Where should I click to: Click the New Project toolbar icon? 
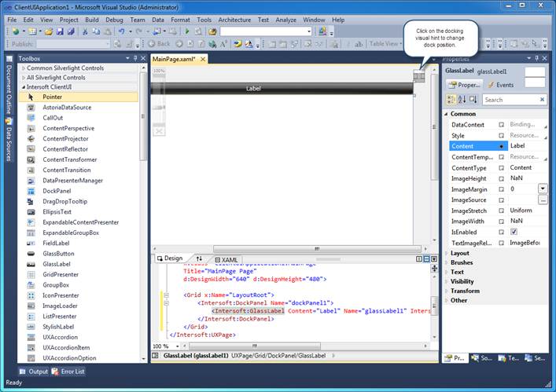tap(16, 31)
